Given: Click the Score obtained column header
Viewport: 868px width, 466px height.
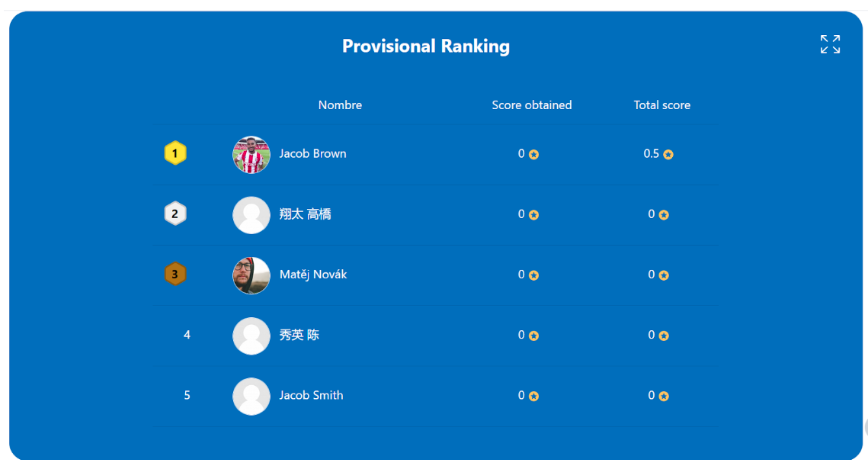Looking at the screenshot, I should click(x=531, y=104).
